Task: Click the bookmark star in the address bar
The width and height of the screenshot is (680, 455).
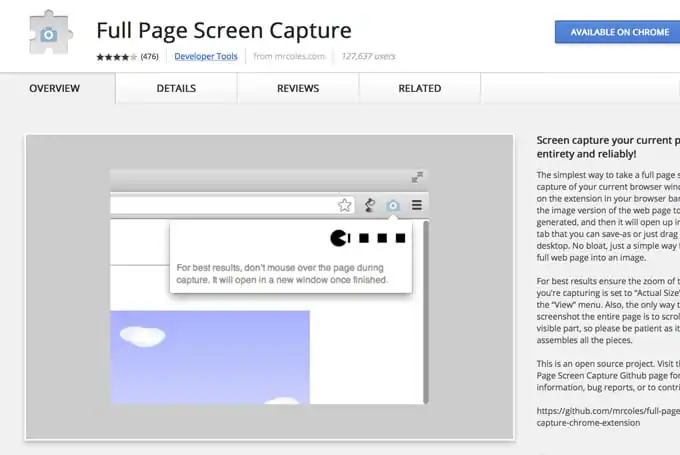Action: (345, 205)
